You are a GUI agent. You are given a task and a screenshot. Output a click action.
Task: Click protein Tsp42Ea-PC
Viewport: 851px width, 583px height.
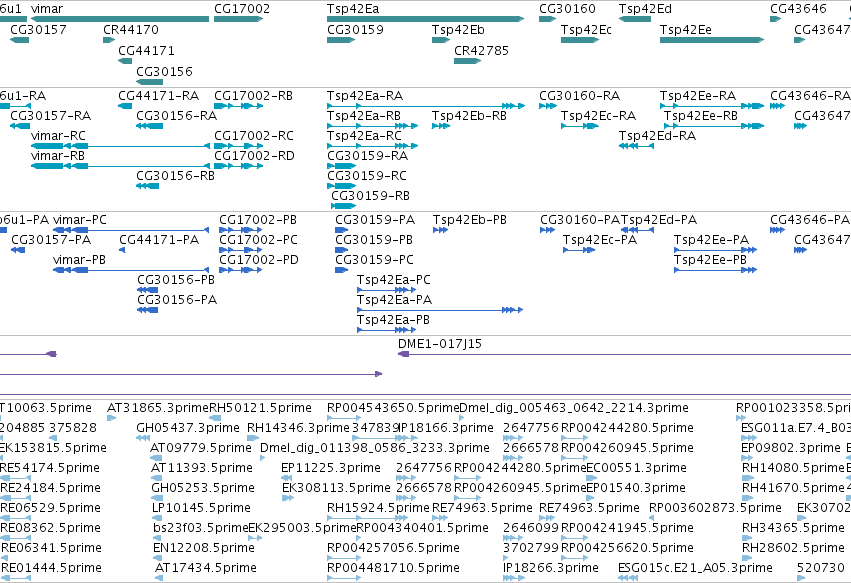point(386,290)
